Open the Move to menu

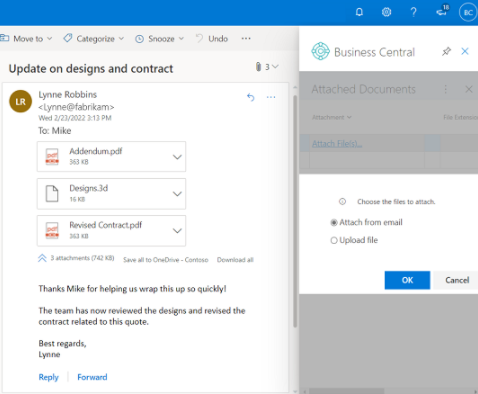[26, 39]
